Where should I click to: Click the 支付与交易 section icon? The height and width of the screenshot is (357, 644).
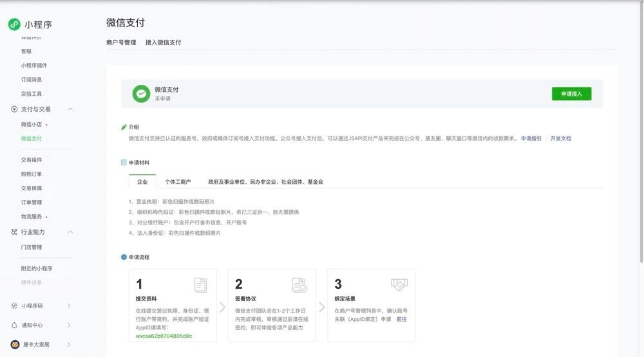[x=14, y=109]
